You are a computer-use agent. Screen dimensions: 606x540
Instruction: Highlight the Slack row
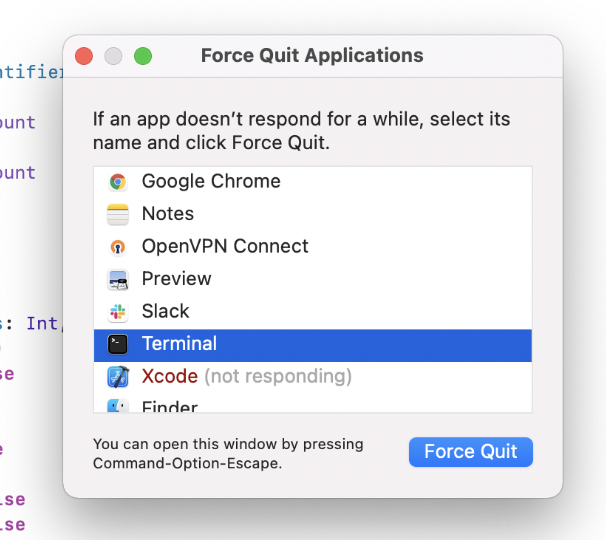click(166, 312)
